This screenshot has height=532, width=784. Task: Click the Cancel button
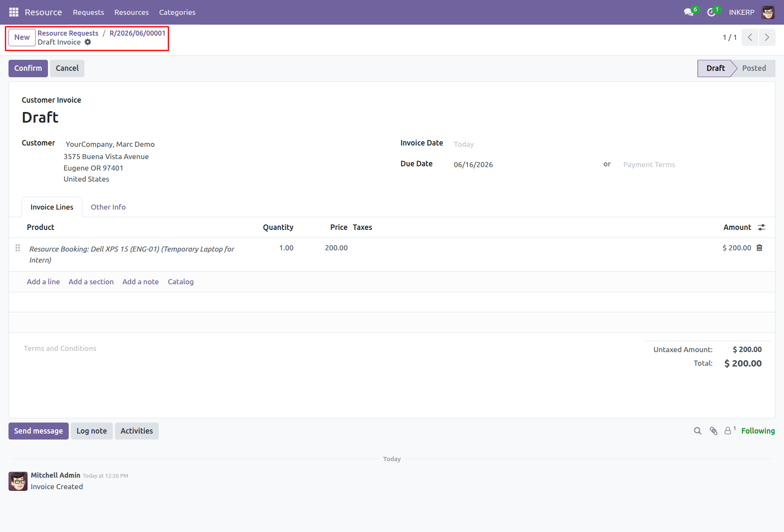[67, 68]
